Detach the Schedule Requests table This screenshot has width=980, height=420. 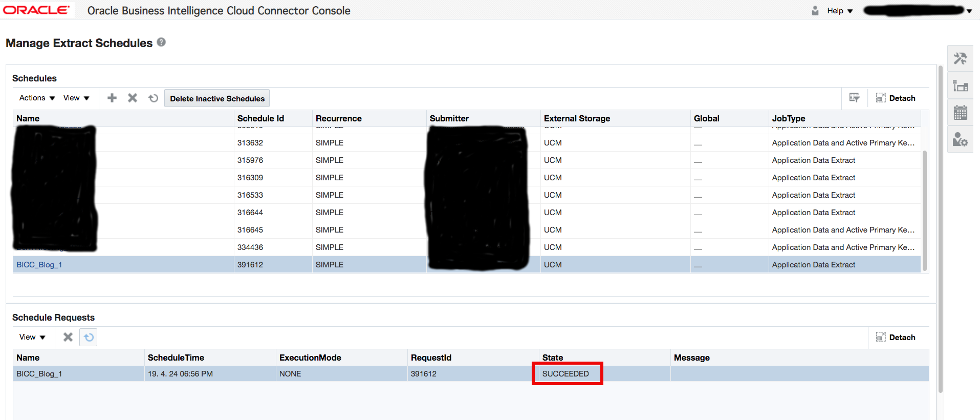coord(896,338)
